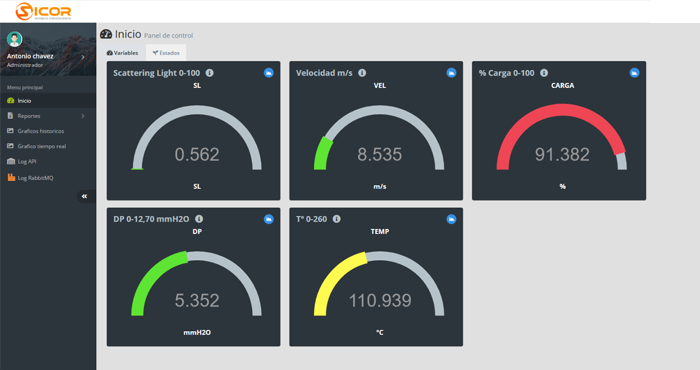Select the Variables tab
The width and height of the screenshot is (700, 370).
122,53
